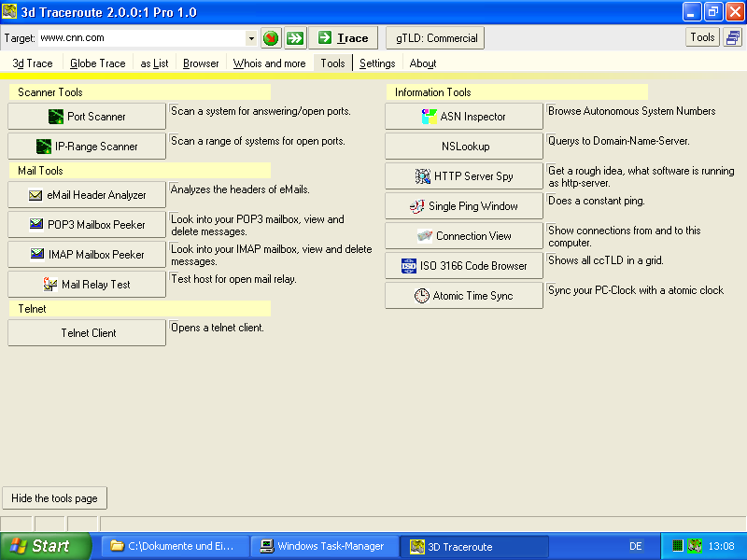Click text 'Scan a system for answering/open ports.'
This screenshot has height=560, width=747.
[x=261, y=111]
